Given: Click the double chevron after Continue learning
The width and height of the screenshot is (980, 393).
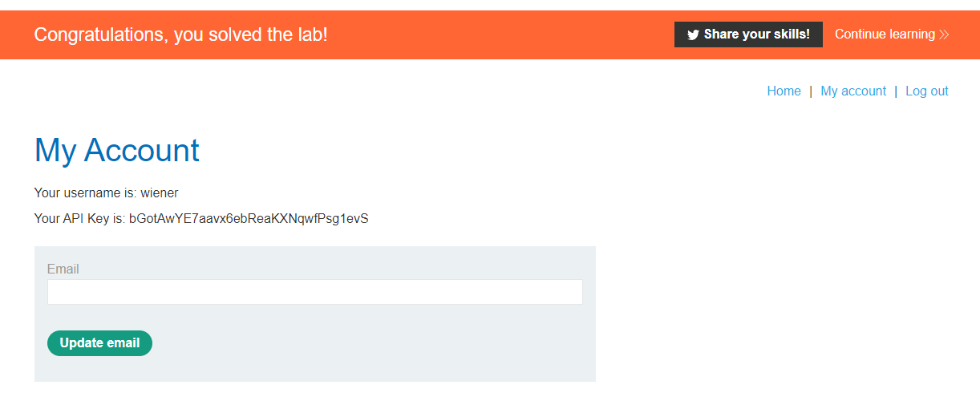Looking at the screenshot, I should click(944, 34).
